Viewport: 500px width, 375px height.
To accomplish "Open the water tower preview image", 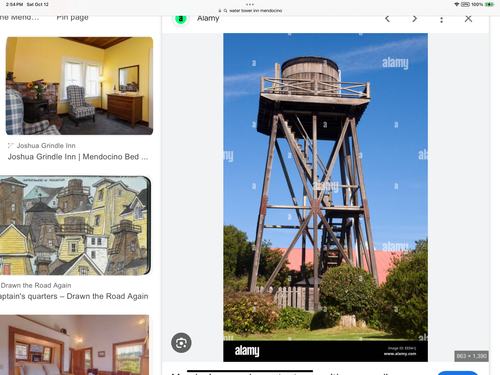I will [x=325, y=197].
